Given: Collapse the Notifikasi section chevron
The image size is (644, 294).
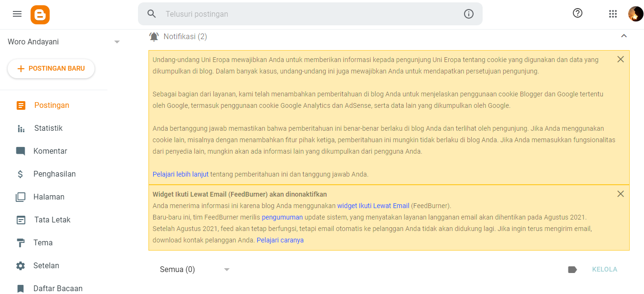Looking at the screenshot, I should (x=623, y=36).
